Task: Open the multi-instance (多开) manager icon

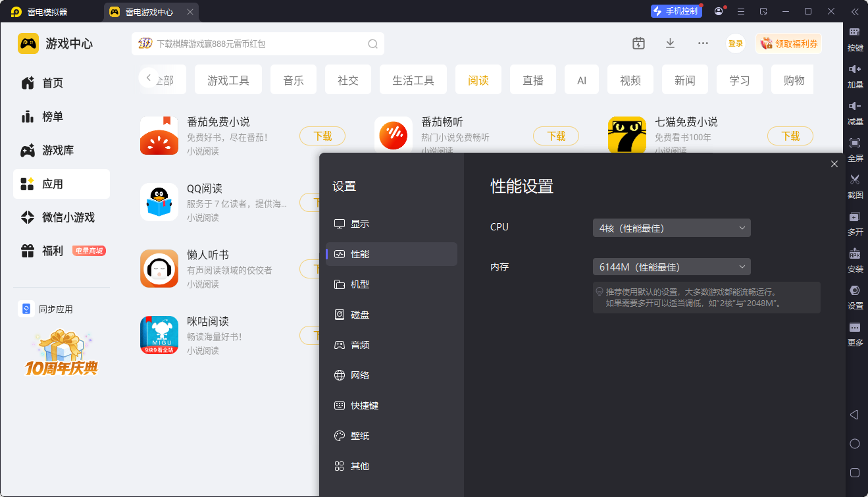Action: (855, 217)
